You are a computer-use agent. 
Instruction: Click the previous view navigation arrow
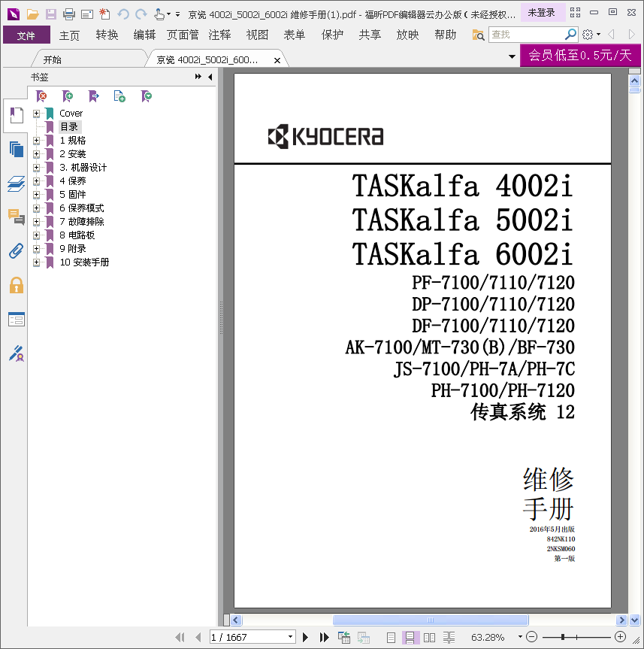point(612,35)
